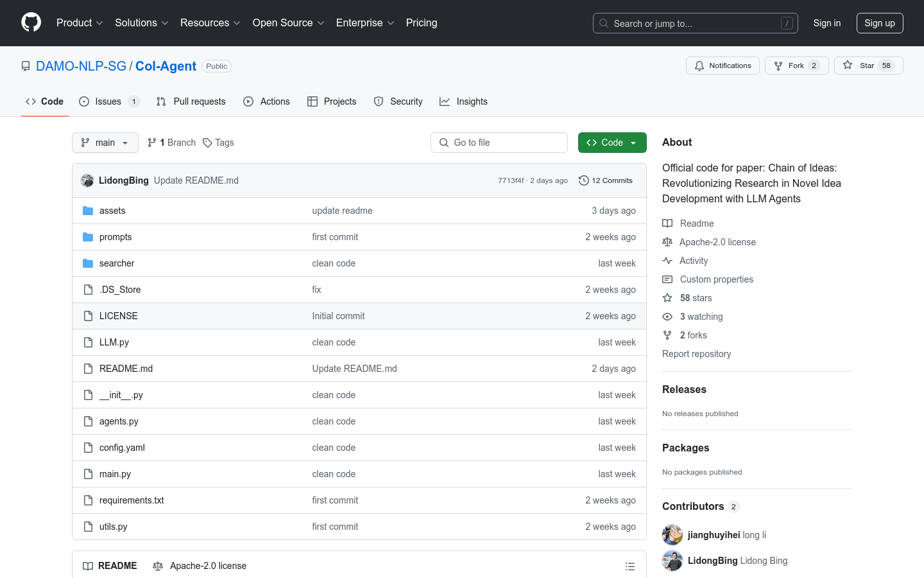Switch to the Pull requests tab

(191, 101)
